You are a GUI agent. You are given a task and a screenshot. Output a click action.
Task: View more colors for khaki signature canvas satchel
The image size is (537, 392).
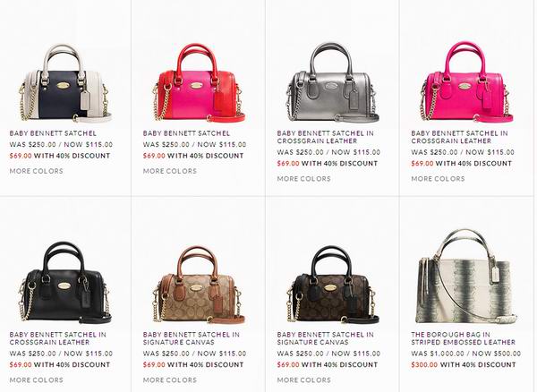170,380
